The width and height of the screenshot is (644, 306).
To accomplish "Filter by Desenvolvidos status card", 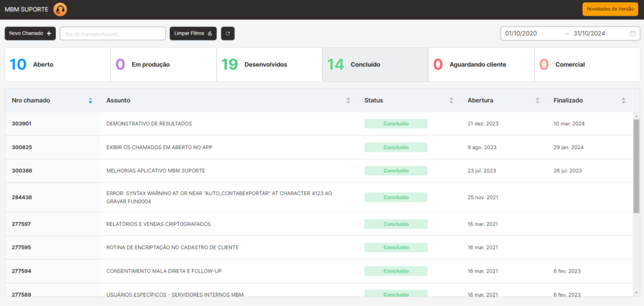I will point(269,65).
